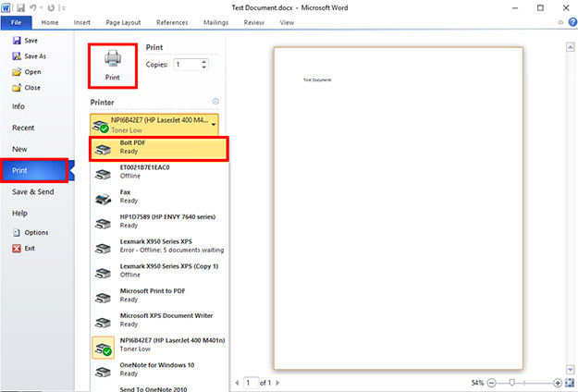Click the Zoom to Page icon
This screenshot has height=392, width=578.
tap(570, 383)
